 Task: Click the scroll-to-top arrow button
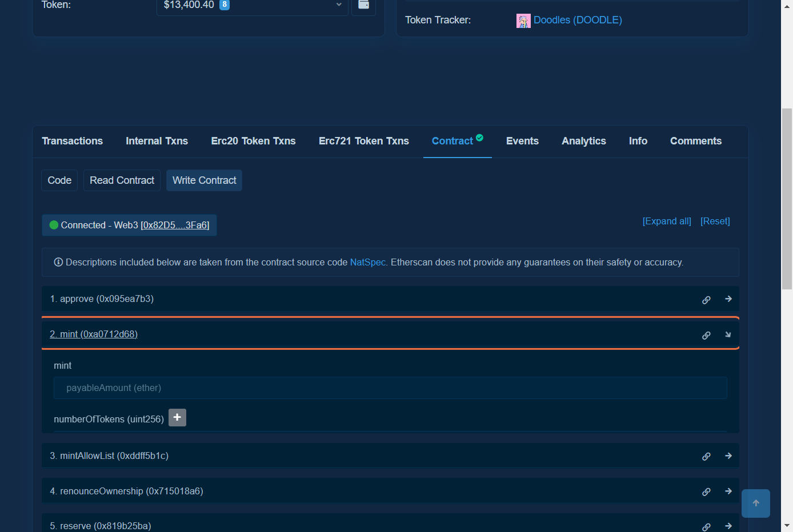pos(756,503)
